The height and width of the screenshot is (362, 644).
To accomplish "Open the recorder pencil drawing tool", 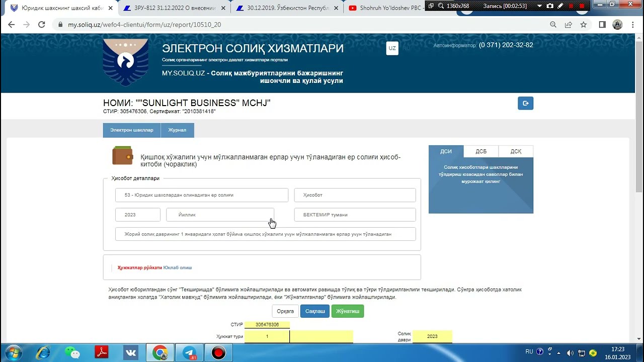I will click(560, 6).
